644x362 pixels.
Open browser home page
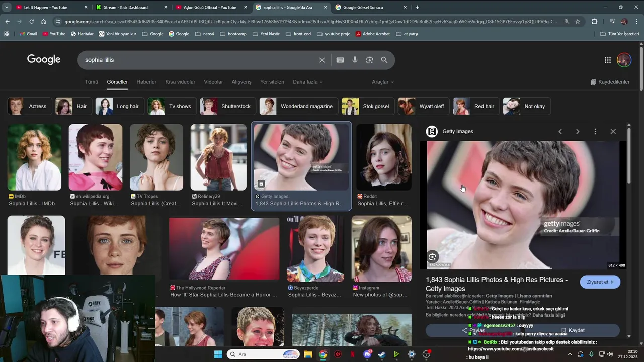(x=44, y=22)
